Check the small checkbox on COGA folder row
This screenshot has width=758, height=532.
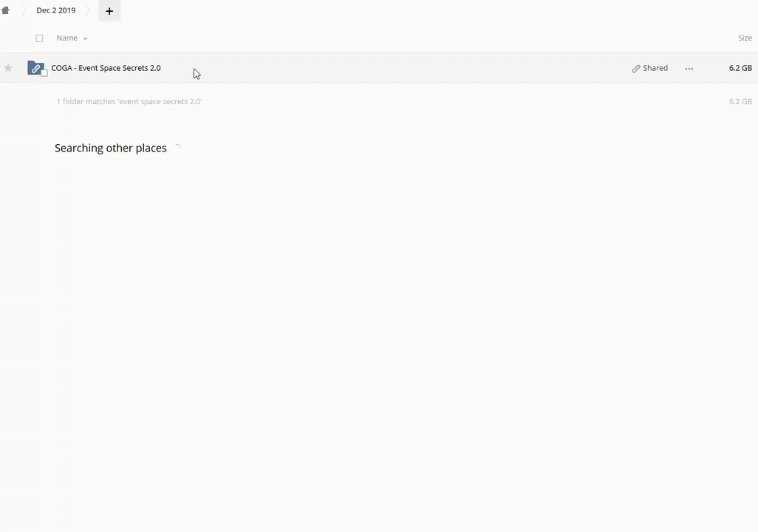click(44, 73)
